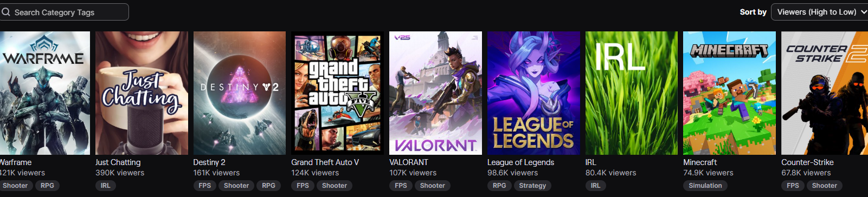Open the League of Legends title link
Screen dimensions: 868x197
click(x=520, y=162)
